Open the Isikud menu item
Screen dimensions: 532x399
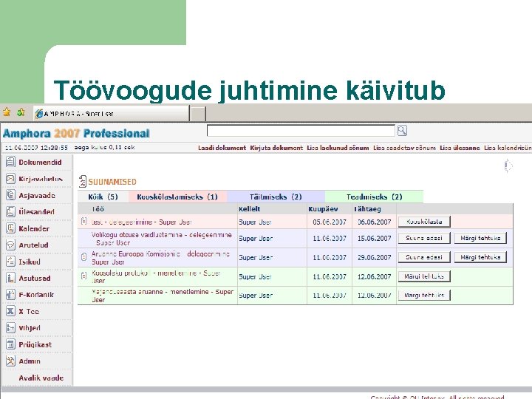tap(30, 262)
